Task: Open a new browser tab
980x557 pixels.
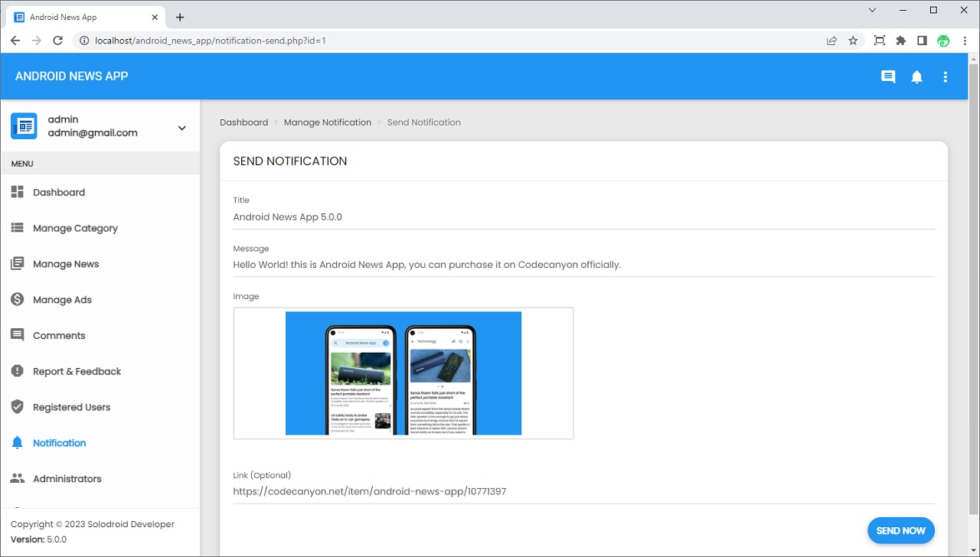Action: click(x=180, y=17)
